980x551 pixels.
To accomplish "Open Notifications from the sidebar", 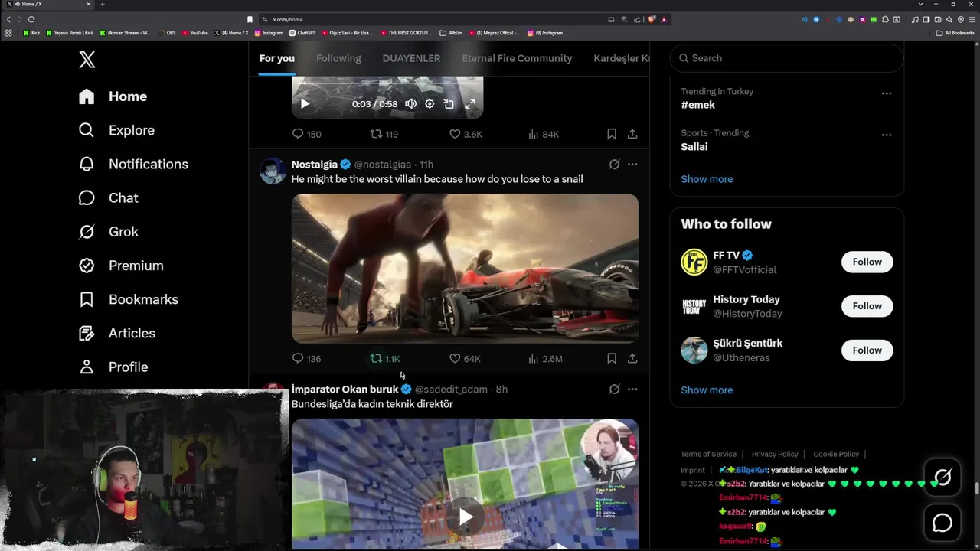I will [x=133, y=164].
